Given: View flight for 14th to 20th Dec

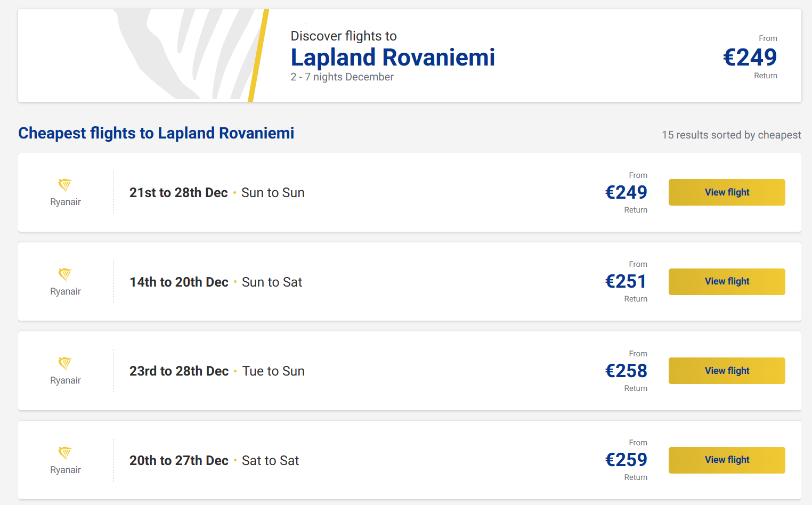Looking at the screenshot, I should tap(726, 281).
